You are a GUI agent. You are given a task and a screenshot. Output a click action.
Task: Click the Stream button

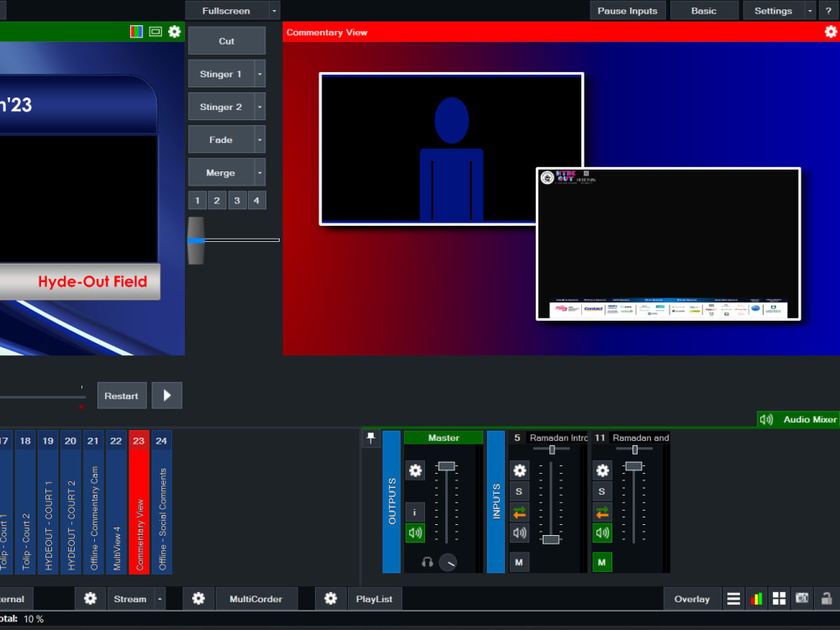point(130,599)
